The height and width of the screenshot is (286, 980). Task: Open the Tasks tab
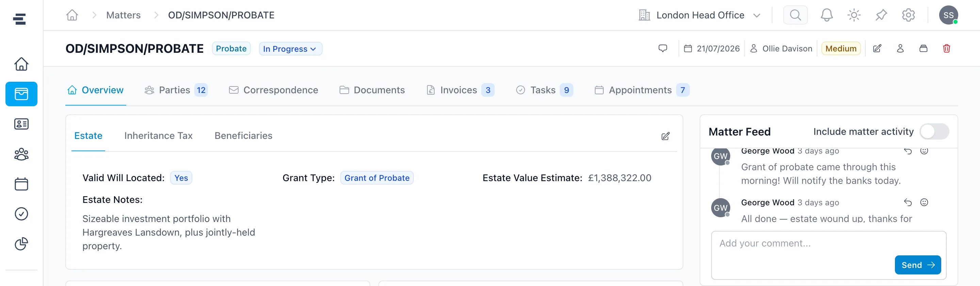[x=544, y=90]
